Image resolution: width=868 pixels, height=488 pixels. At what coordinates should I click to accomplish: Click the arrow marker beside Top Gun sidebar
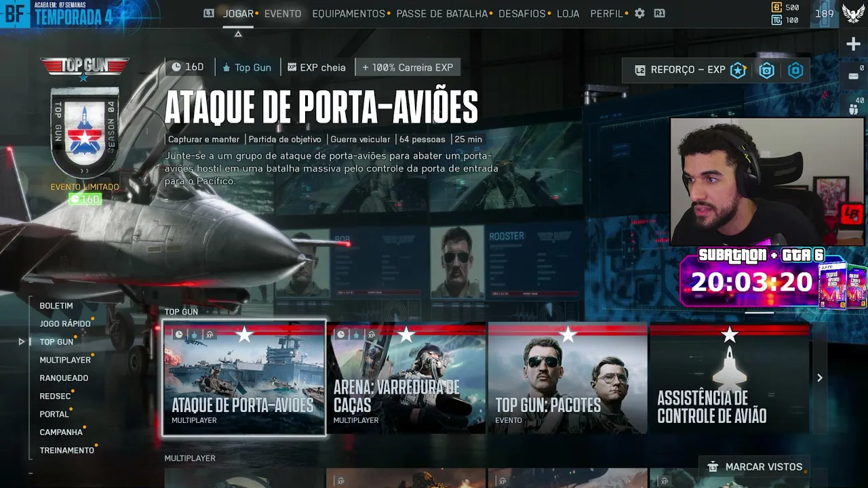tap(22, 342)
